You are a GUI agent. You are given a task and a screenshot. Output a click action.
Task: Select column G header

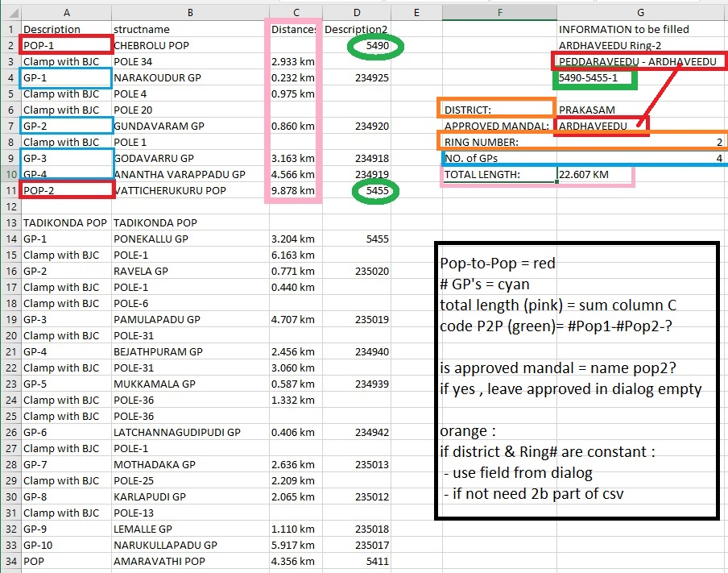(642, 13)
